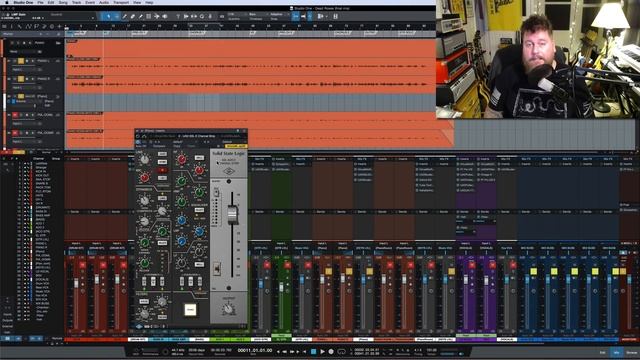Click the timeline ruler above arrangement

click(250, 27)
